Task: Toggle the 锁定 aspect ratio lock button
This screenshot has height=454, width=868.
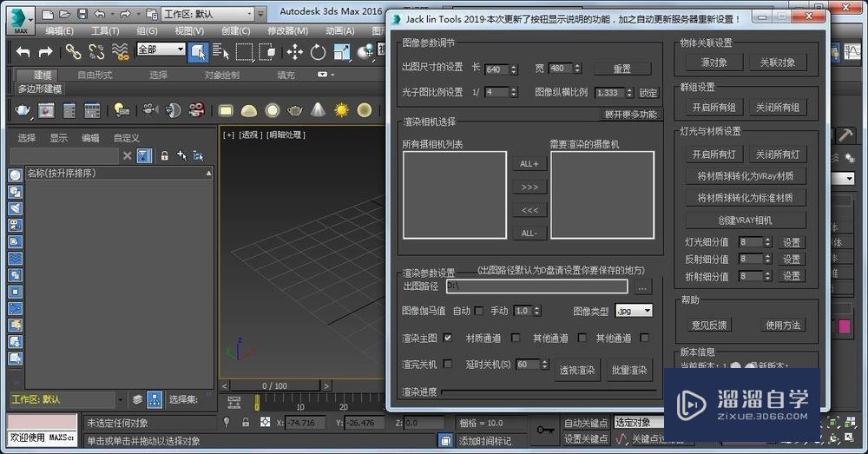Action: [648, 93]
